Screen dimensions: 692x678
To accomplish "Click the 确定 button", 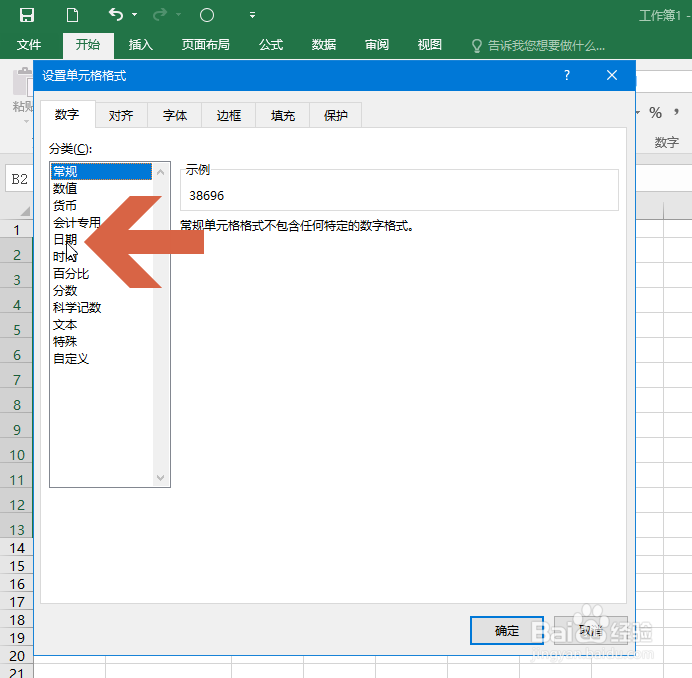I will pyautogui.click(x=507, y=631).
